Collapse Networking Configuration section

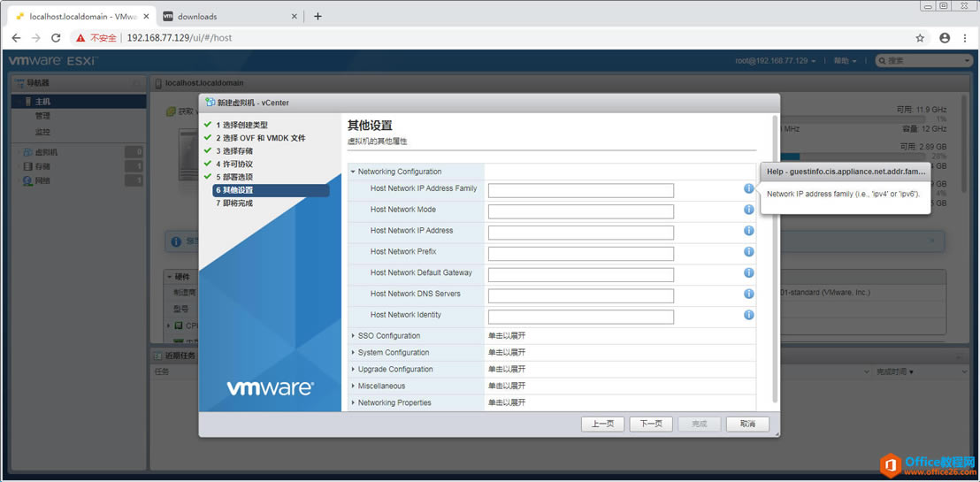pyautogui.click(x=353, y=172)
